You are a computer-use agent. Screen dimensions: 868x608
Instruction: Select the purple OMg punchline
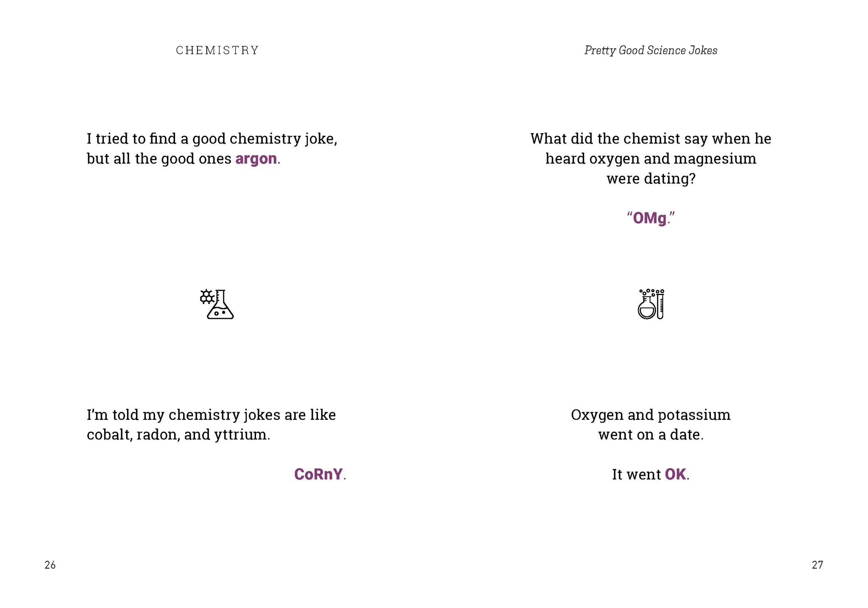650,218
